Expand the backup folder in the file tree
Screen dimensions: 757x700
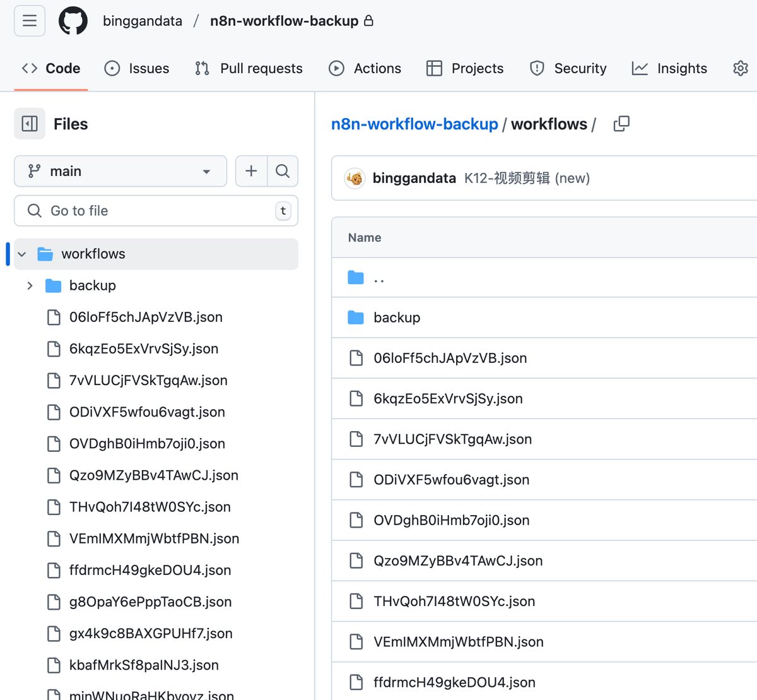coord(29,285)
